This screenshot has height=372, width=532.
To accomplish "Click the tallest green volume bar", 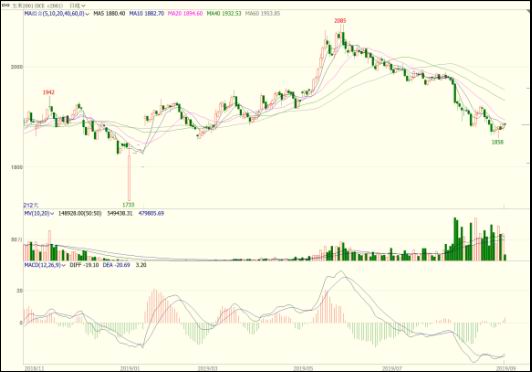I will (456, 239).
